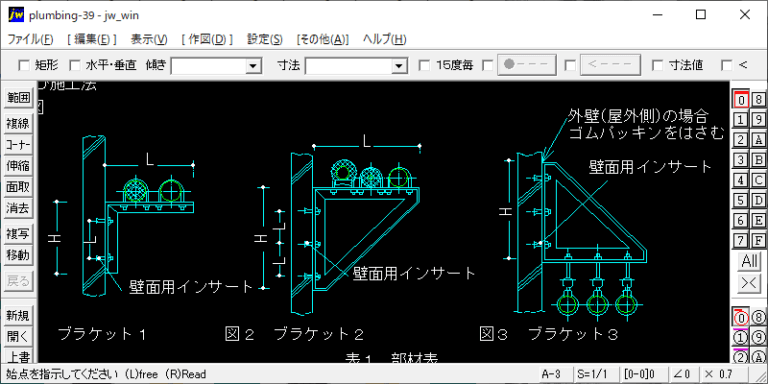768x384 pixels.
Task: Expand the 傾き dropdown arrow
Action: click(x=253, y=66)
